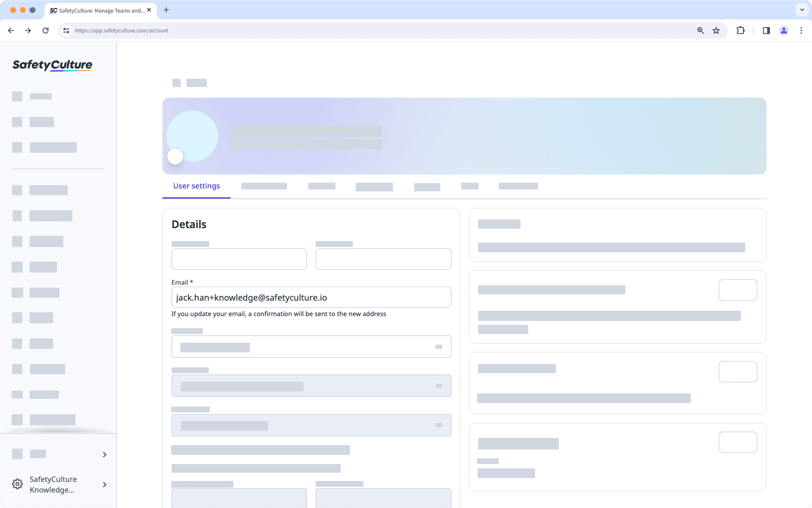Go back using the back arrow

point(11,30)
